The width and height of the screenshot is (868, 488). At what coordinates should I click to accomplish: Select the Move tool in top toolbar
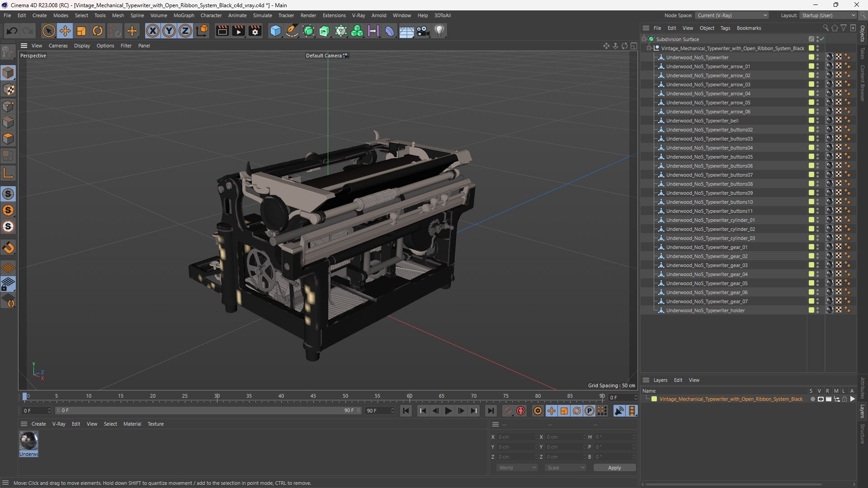65,31
